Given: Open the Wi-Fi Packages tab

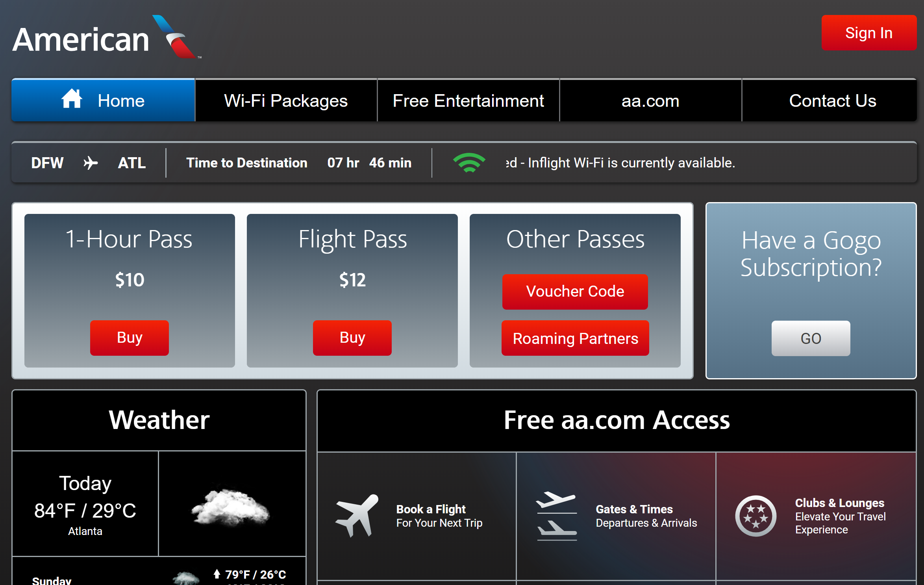Looking at the screenshot, I should [286, 101].
